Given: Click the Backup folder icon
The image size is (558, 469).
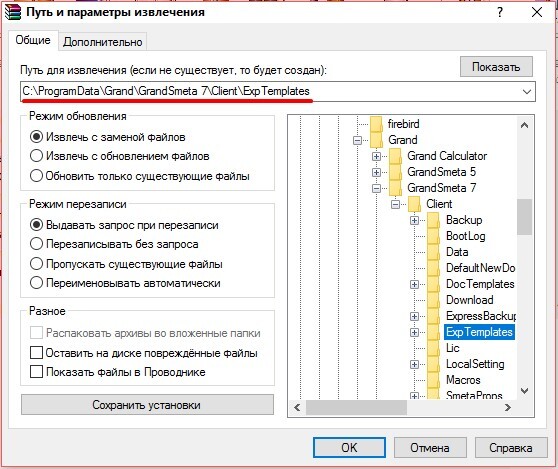Looking at the screenshot, I should tap(433, 220).
